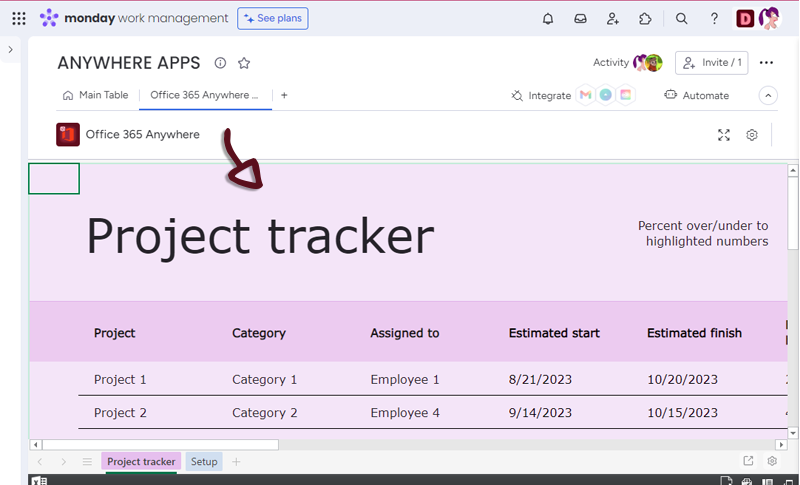Open the notifications bell
800x485 pixels.
click(548, 18)
